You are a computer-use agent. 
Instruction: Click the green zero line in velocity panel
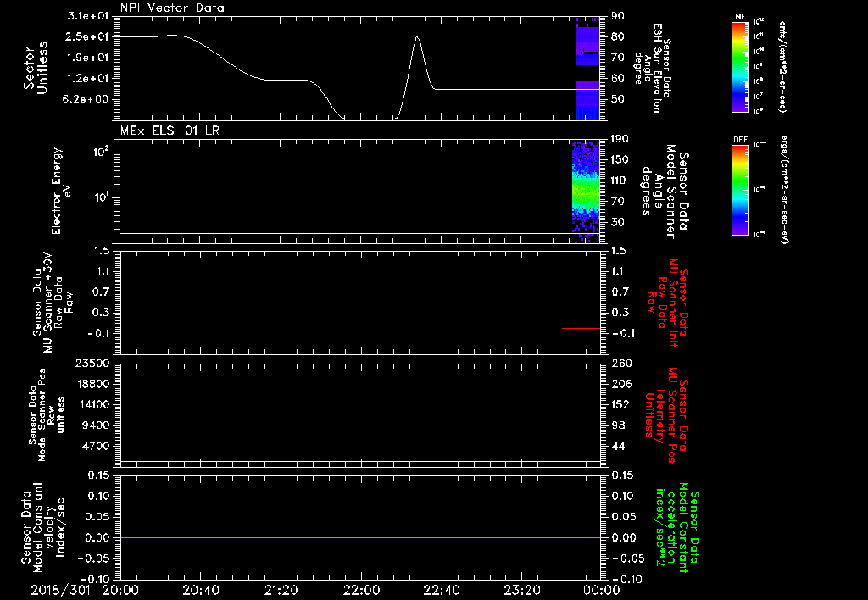360,537
